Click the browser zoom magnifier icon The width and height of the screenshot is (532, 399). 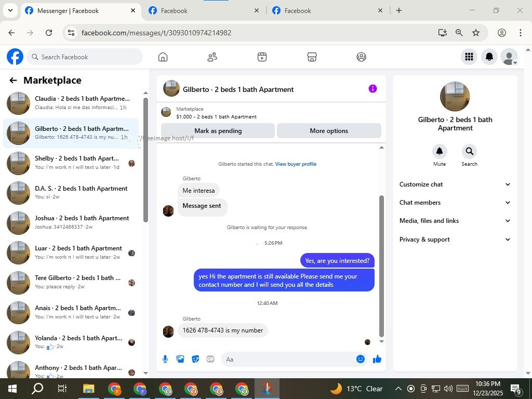[459, 33]
